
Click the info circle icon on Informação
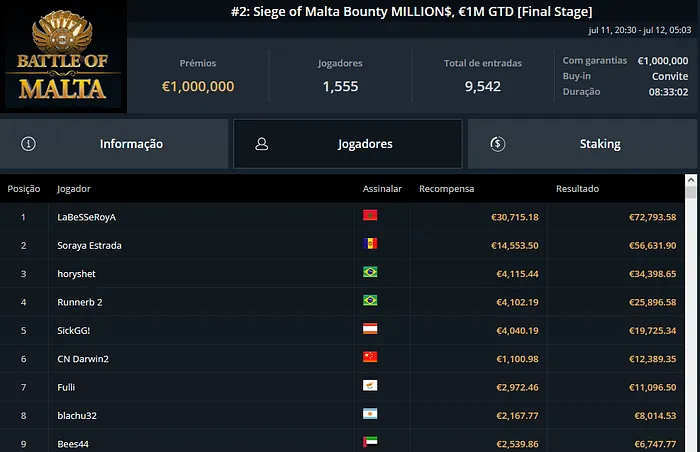(29, 144)
